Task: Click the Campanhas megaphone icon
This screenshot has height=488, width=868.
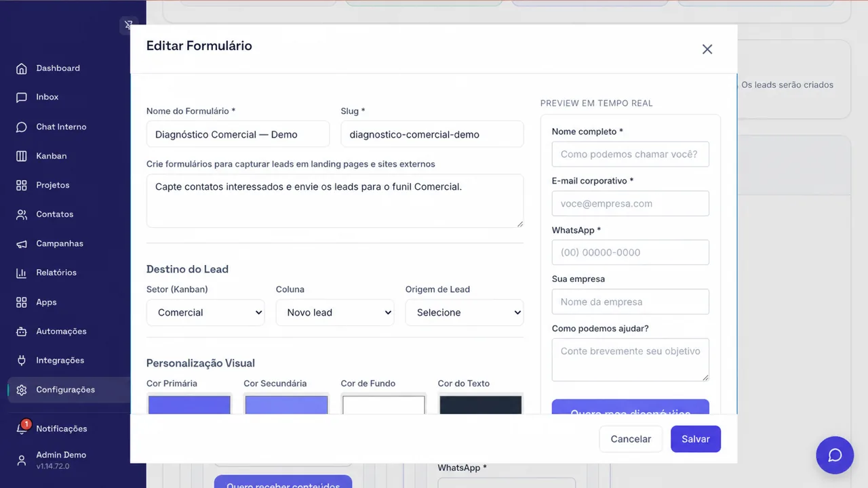Action: point(22,243)
